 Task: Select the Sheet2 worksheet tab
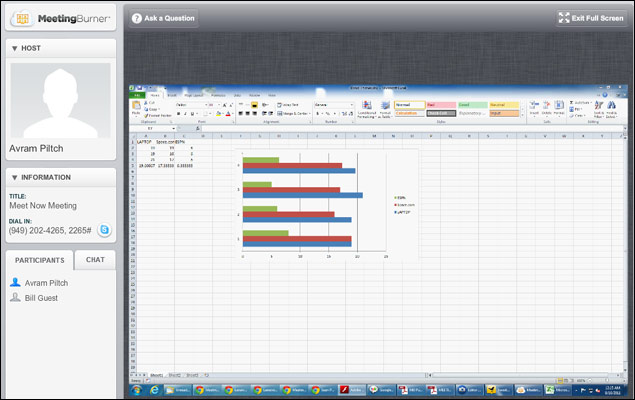[x=175, y=375]
